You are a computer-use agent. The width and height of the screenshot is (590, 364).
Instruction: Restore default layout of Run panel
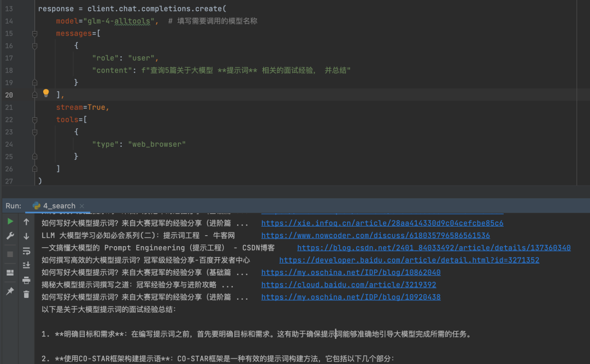point(10,272)
